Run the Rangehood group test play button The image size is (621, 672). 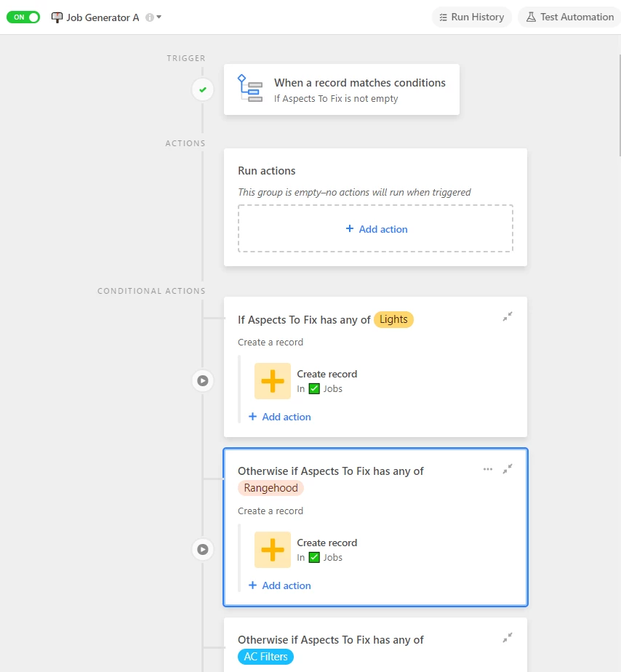tap(203, 549)
